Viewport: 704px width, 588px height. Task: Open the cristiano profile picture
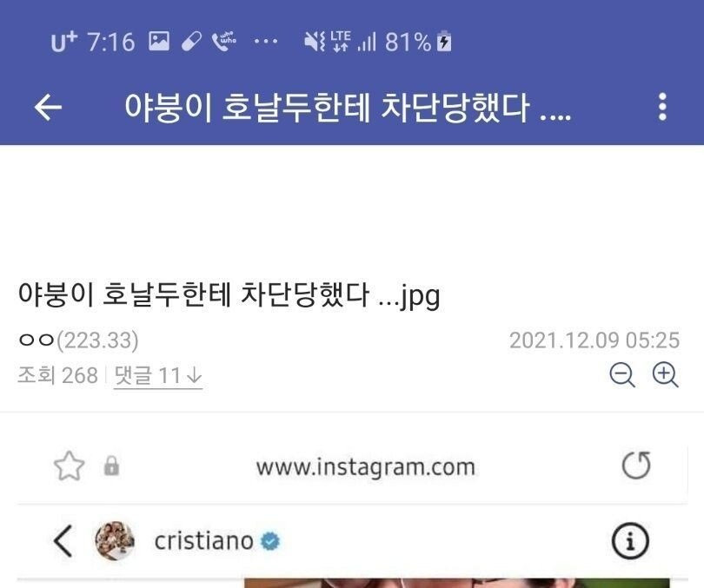[x=115, y=541]
